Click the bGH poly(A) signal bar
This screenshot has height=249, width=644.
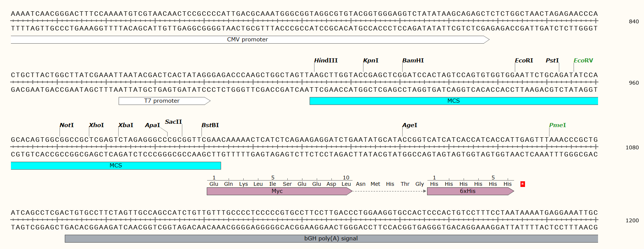[x=331, y=238]
